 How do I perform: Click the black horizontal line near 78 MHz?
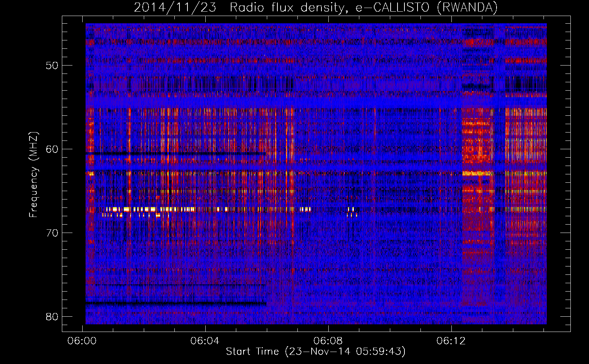tap(176, 303)
